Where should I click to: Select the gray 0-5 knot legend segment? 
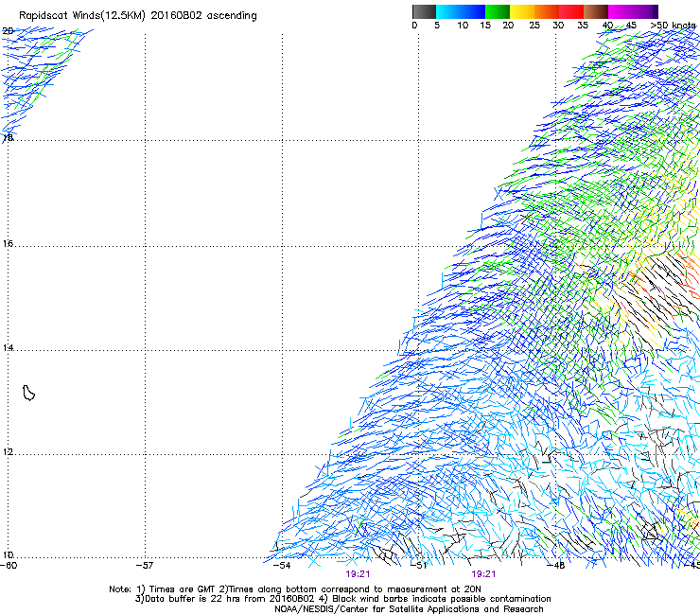(424, 11)
